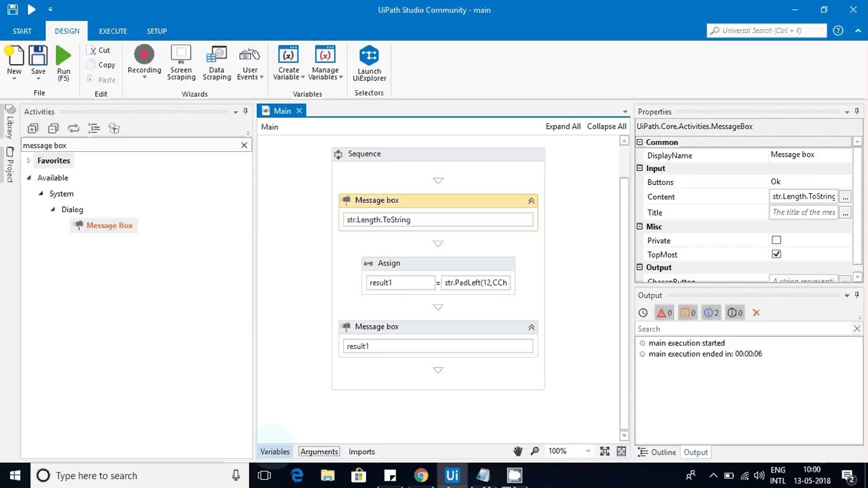
Task: Collapse the Dialog tree node
Action: tap(53, 209)
